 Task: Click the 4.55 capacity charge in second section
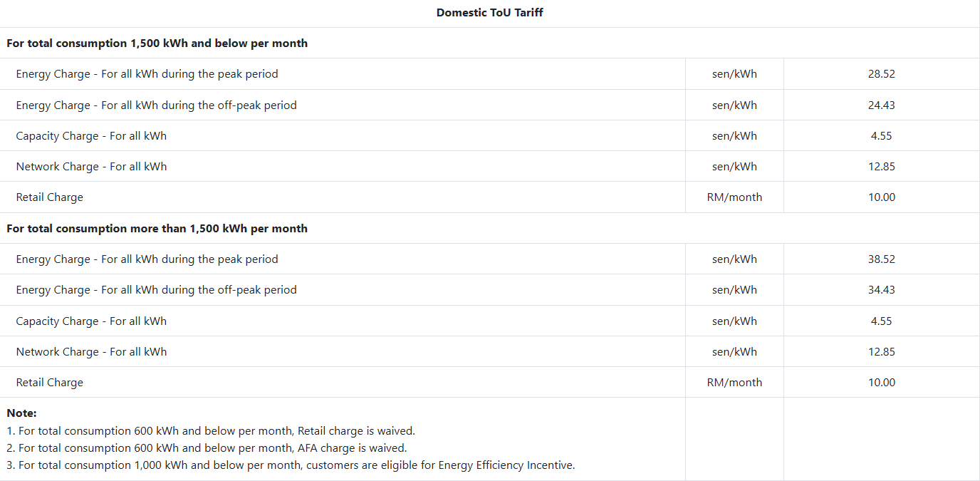click(881, 321)
